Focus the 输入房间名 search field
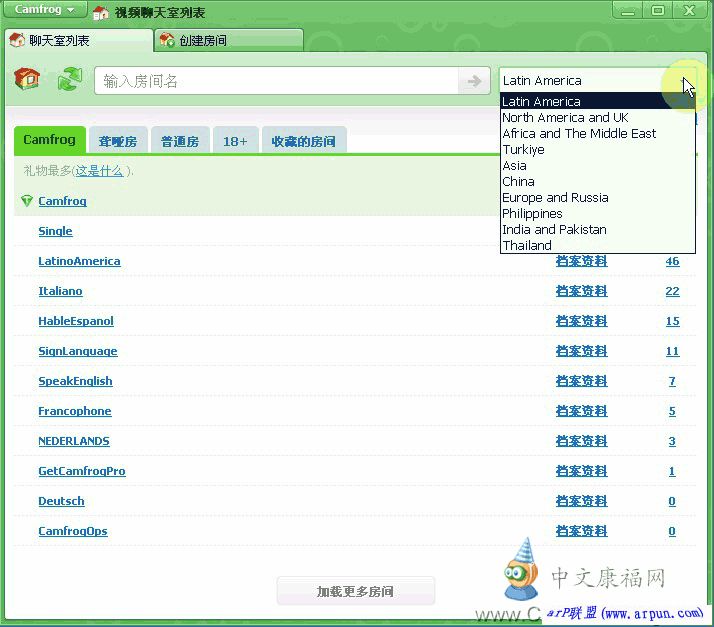The width and height of the screenshot is (714, 627). 276,81
